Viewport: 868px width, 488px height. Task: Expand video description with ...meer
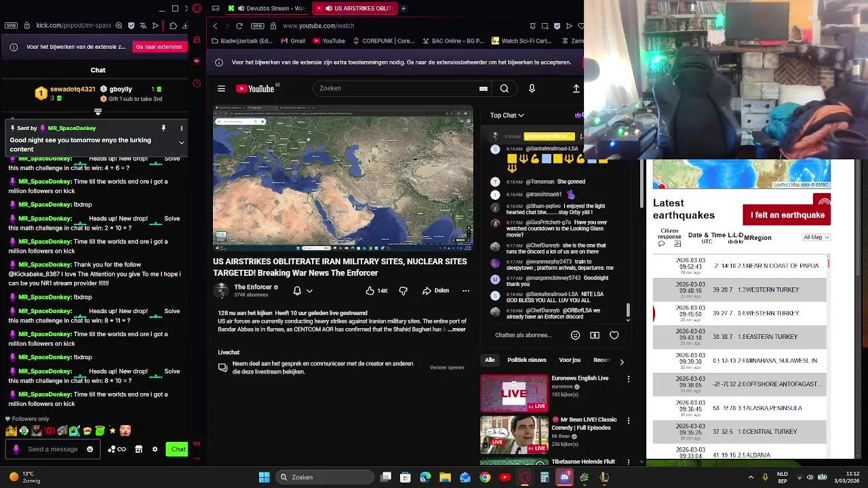457,329
